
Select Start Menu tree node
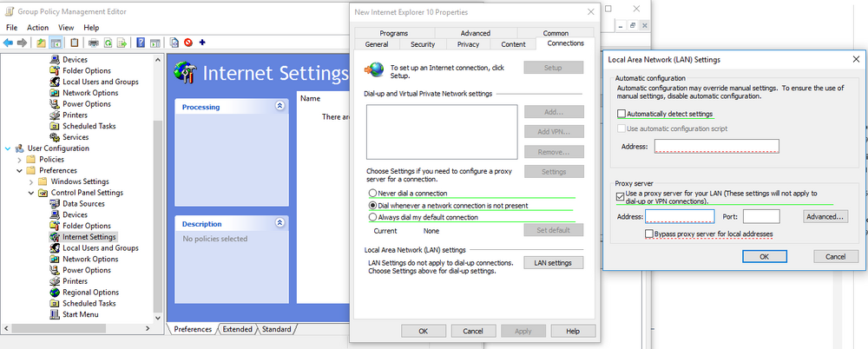click(80, 314)
